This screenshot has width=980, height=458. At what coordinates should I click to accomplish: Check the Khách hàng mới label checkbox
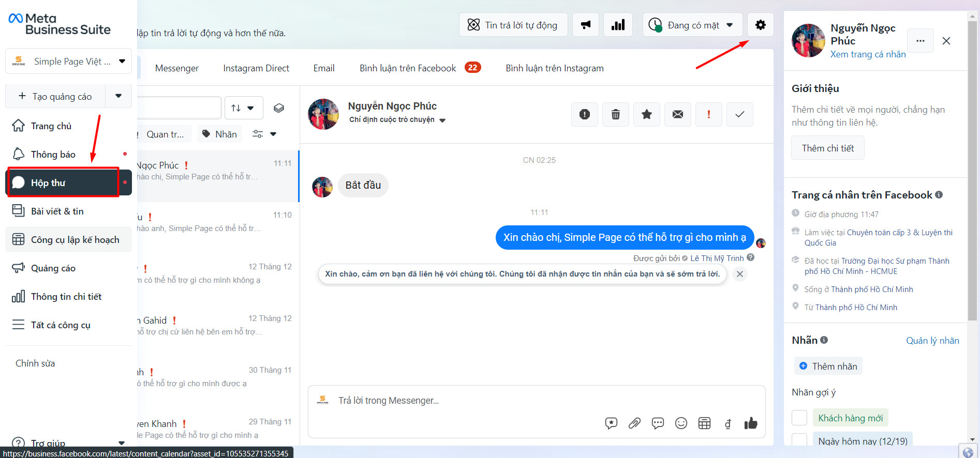[799, 418]
